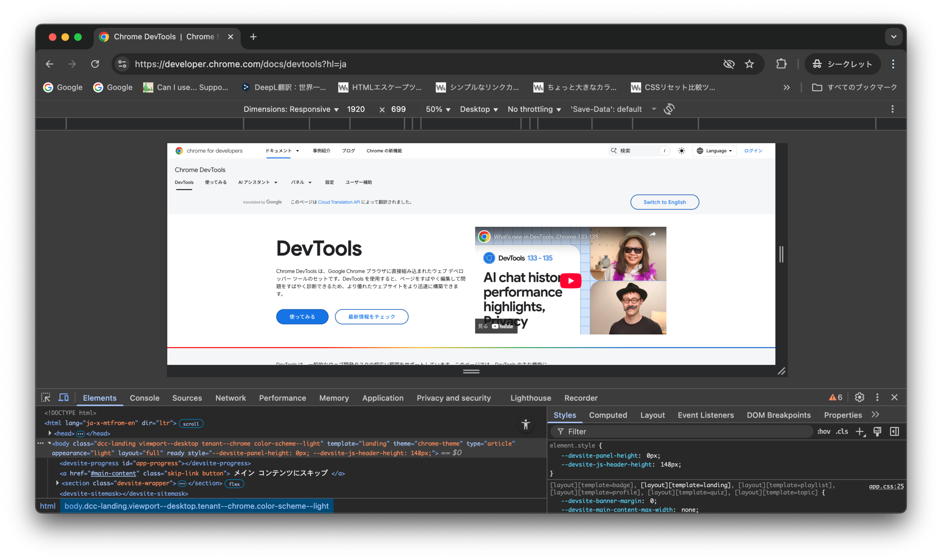Show hidden bookmarks chevron
The image size is (942, 560).
pyautogui.click(x=786, y=88)
